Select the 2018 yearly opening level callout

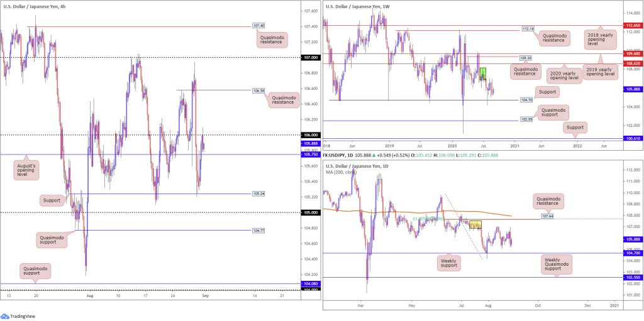pos(599,41)
